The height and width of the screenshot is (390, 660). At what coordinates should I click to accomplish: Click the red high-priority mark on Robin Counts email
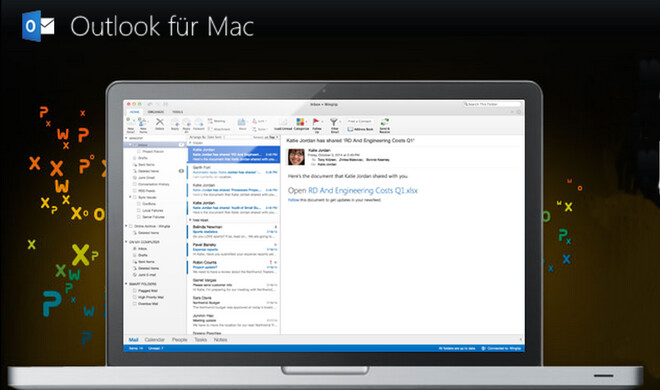point(271,262)
